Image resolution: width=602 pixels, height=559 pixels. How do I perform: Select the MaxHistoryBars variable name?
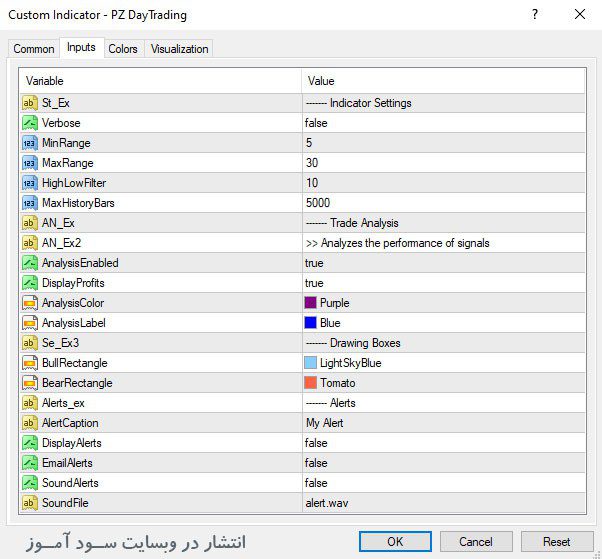pos(78,203)
